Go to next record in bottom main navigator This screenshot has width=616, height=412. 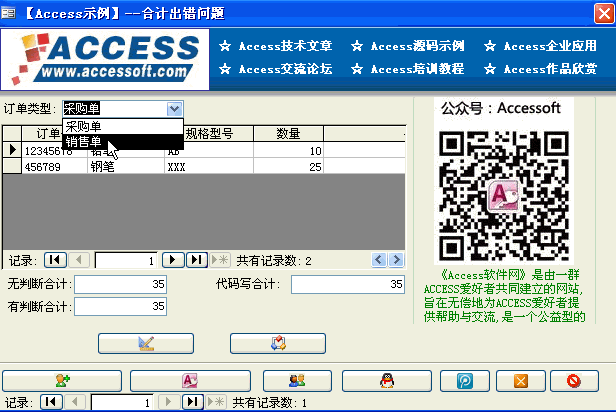pyautogui.click(x=169, y=402)
